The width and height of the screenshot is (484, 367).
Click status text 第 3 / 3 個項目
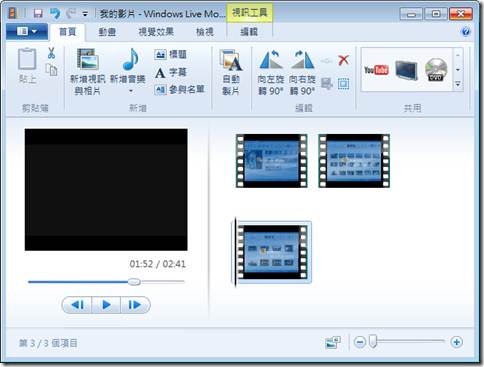[x=48, y=343]
